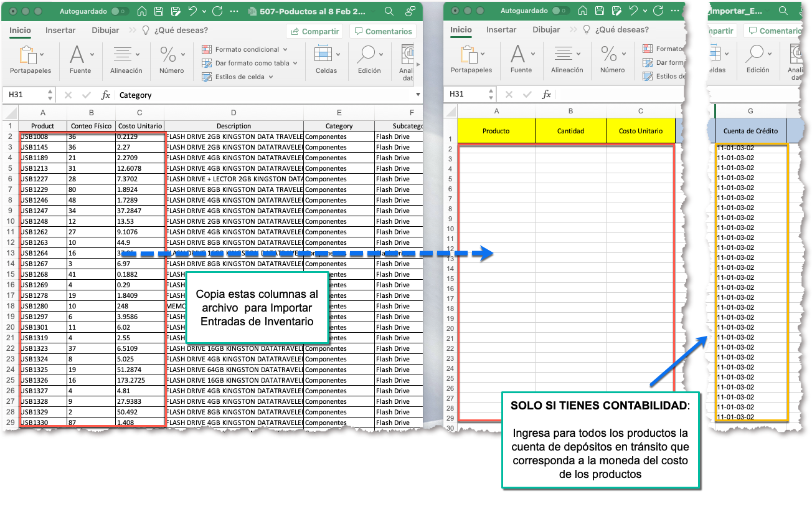The image size is (812, 511).
Task: Click the ¿Qué deseas? lightbulb in 507-Poductos window
Action: pos(147,31)
